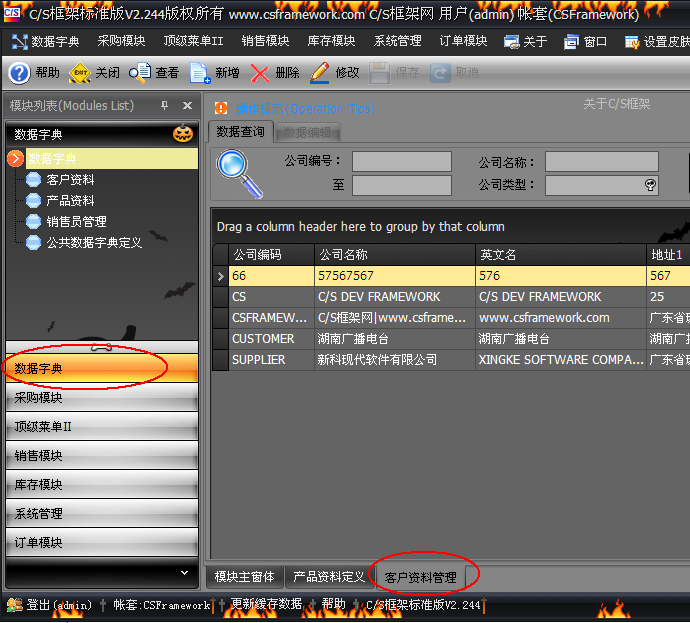Open the 公司类型 dropdown
The height and width of the screenshot is (623, 690).
[650, 185]
